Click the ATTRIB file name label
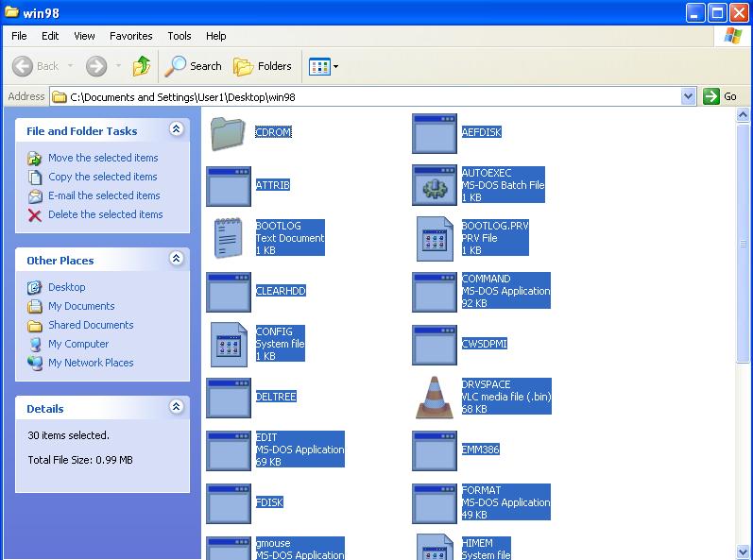The width and height of the screenshot is (753, 560). click(x=273, y=185)
